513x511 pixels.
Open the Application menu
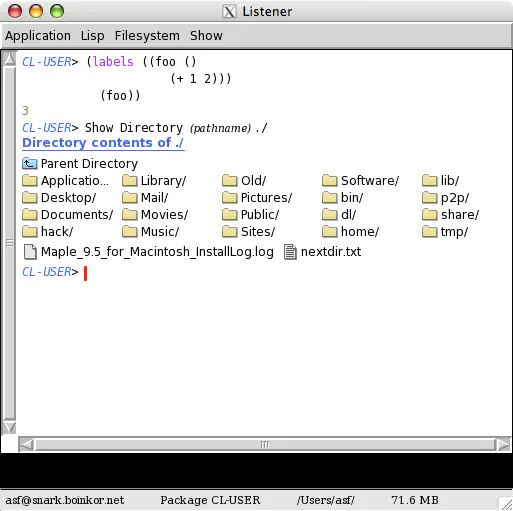click(38, 36)
